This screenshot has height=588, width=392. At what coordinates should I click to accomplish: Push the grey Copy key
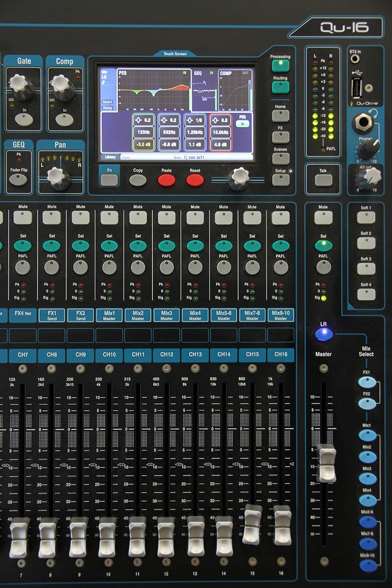pyautogui.click(x=138, y=180)
